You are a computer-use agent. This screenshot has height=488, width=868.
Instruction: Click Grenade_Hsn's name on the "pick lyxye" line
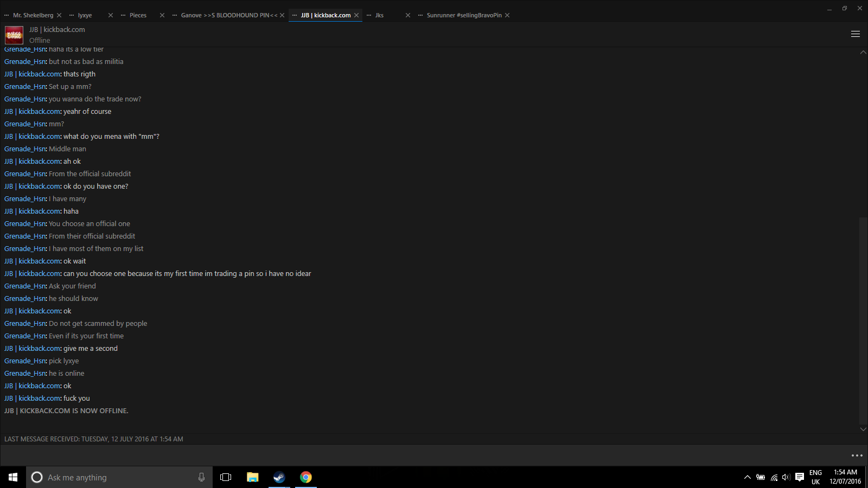[x=25, y=361]
